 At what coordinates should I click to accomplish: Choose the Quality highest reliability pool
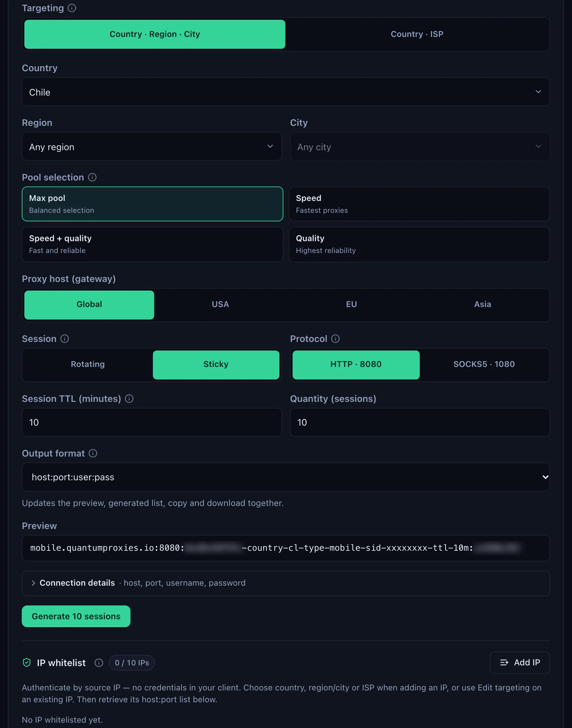point(419,244)
